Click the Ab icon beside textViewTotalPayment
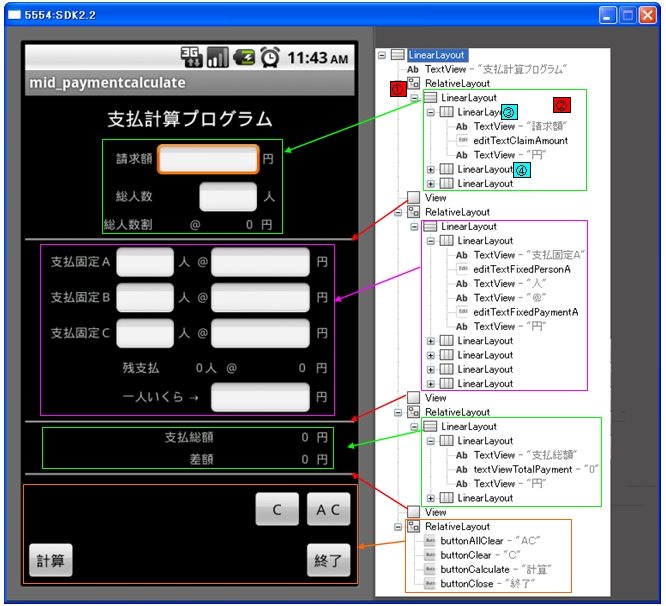This screenshot has height=606, width=666. (x=462, y=469)
